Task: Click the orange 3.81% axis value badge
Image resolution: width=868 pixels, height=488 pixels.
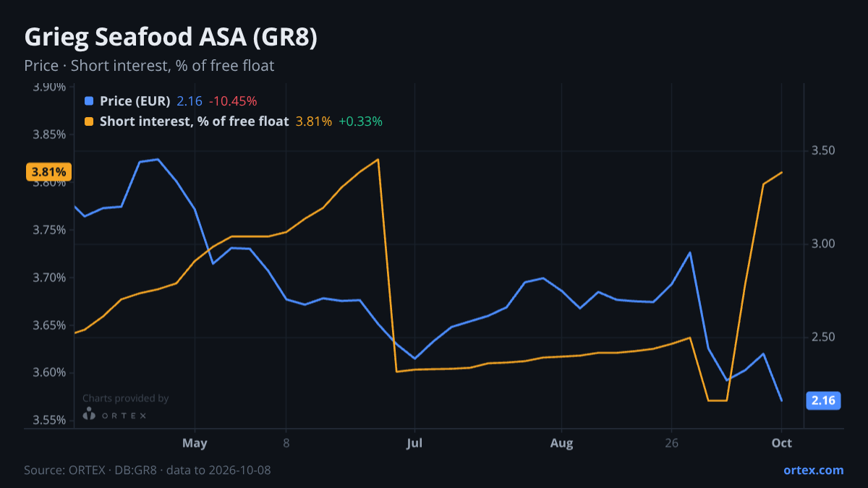Action: tap(48, 172)
